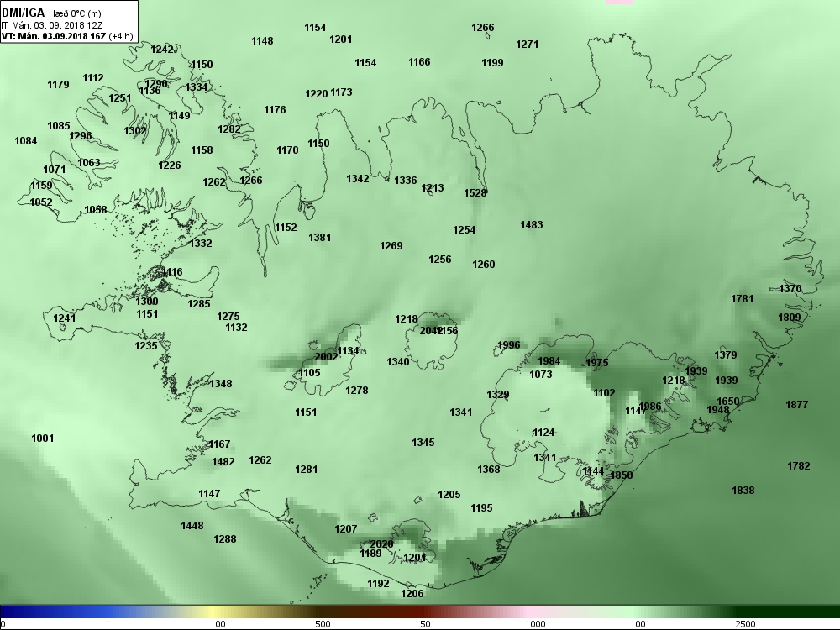This screenshot has height=630, width=840.
Task: Click the map value '1278'
Action: 357,391
